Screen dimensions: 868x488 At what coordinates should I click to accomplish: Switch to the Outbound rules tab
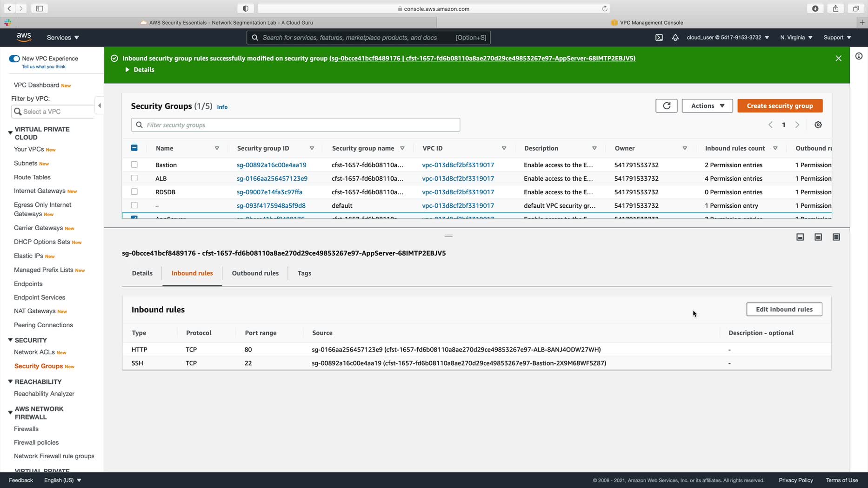[x=255, y=273]
